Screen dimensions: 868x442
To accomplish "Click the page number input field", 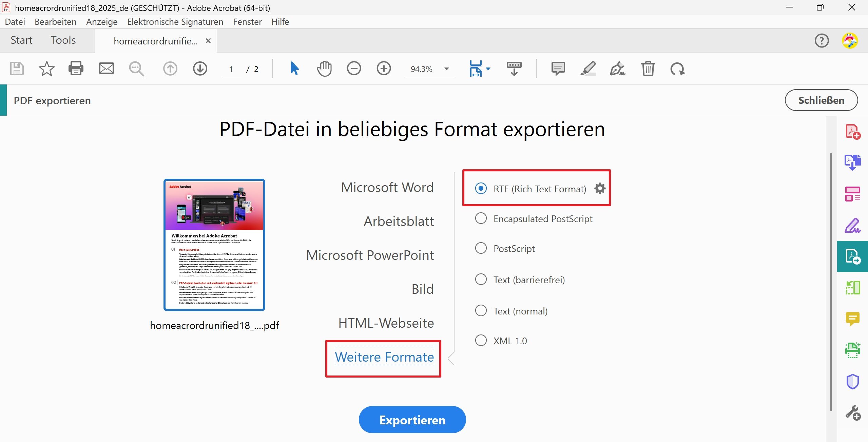I will (x=231, y=69).
